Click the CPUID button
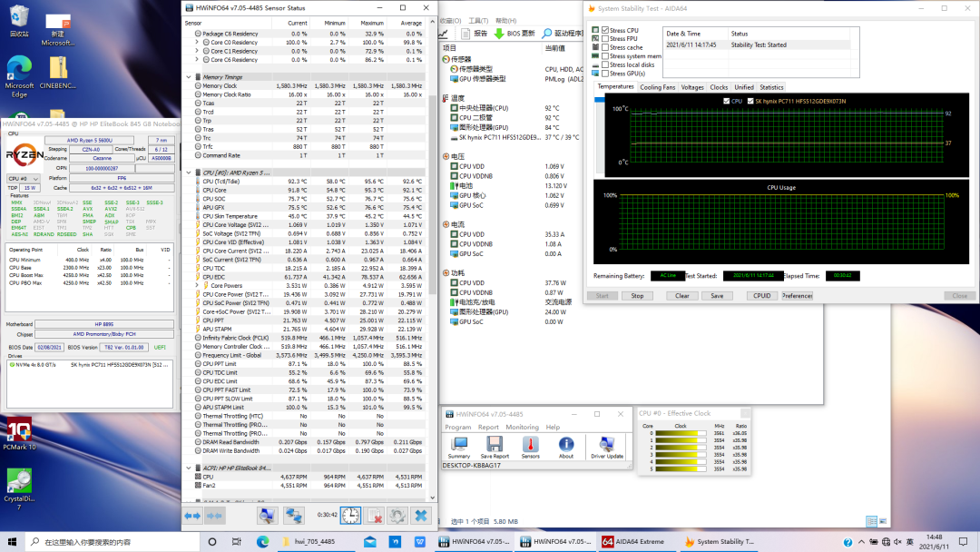The width and height of the screenshot is (980, 552). coord(762,295)
